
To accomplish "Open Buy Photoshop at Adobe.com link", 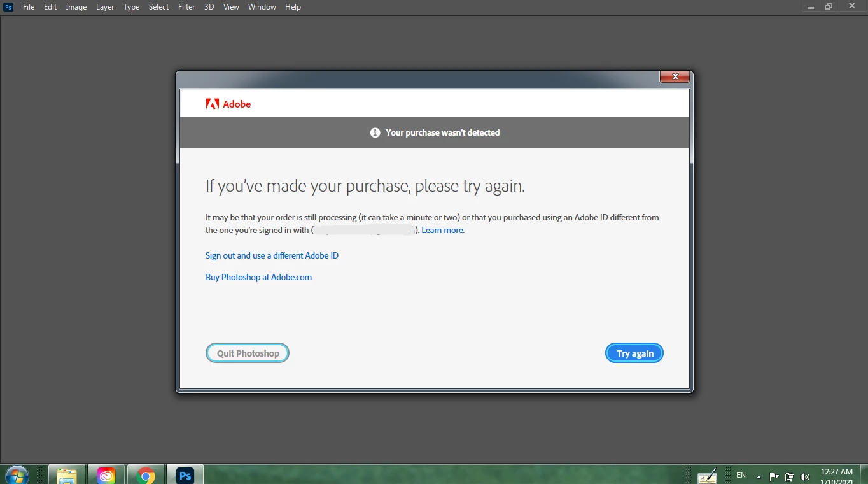I will pos(258,277).
